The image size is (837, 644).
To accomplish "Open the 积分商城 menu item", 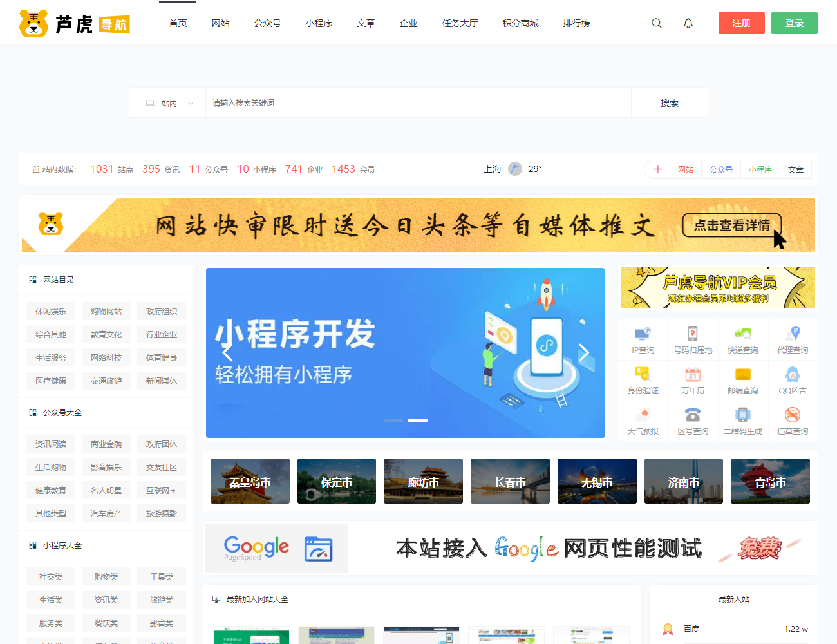I will point(520,23).
